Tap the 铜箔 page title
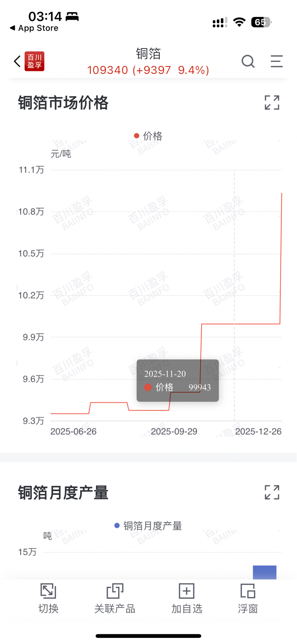 coord(148,53)
